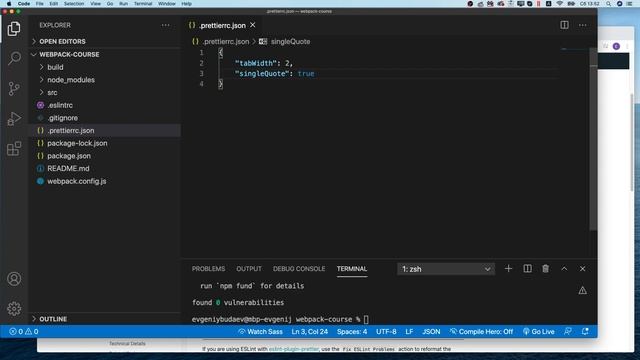Image resolution: width=640 pixels, height=360 pixels.
Task: Open the Manage gear icon
Action: pos(14,309)
